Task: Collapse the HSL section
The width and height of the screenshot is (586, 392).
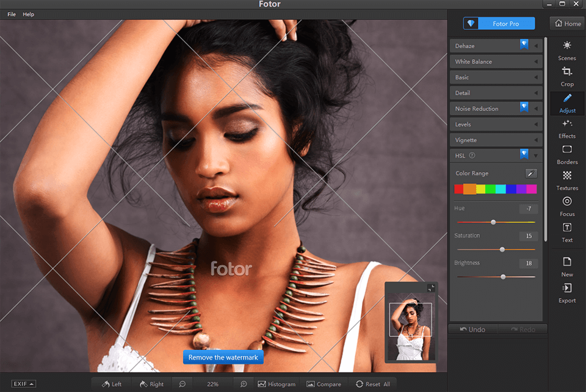Action: tap(535, 155)
